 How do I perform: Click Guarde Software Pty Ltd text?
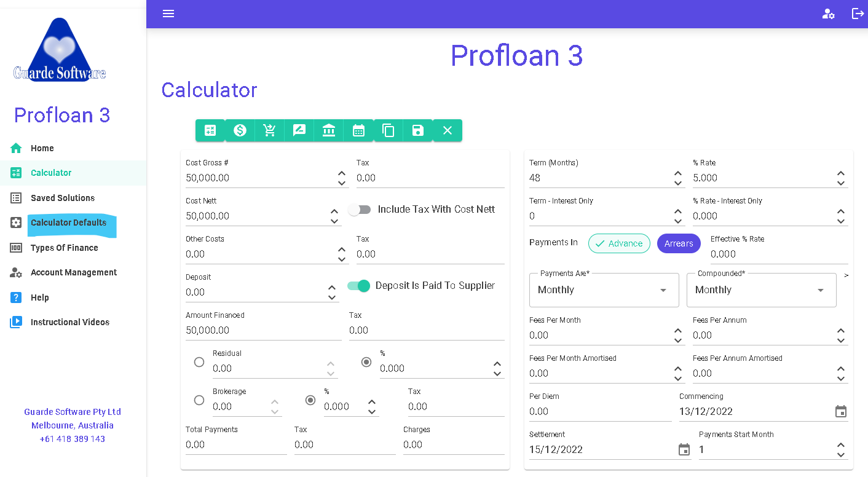click(x=73, y=412)
